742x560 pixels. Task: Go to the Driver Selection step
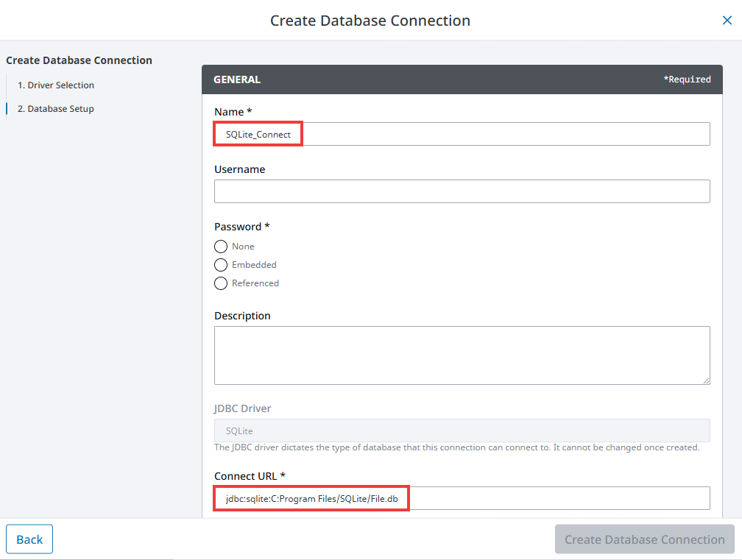pos(56,85)
